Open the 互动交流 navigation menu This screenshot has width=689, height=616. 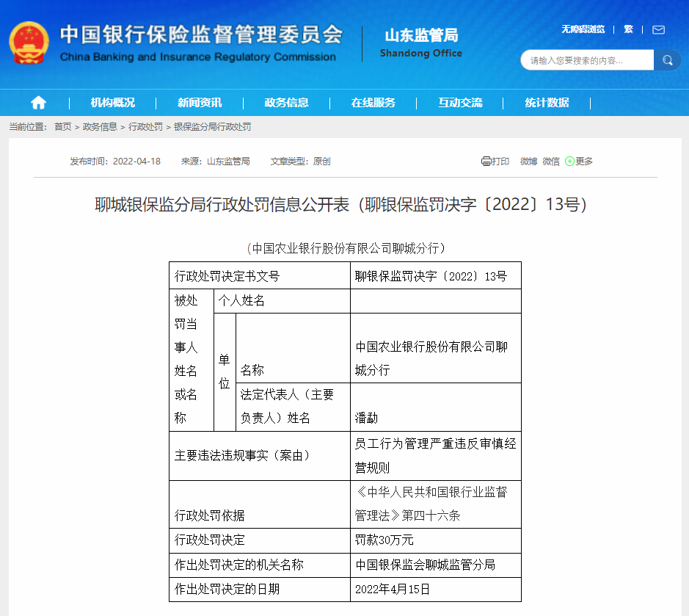[x=462, y=103]
